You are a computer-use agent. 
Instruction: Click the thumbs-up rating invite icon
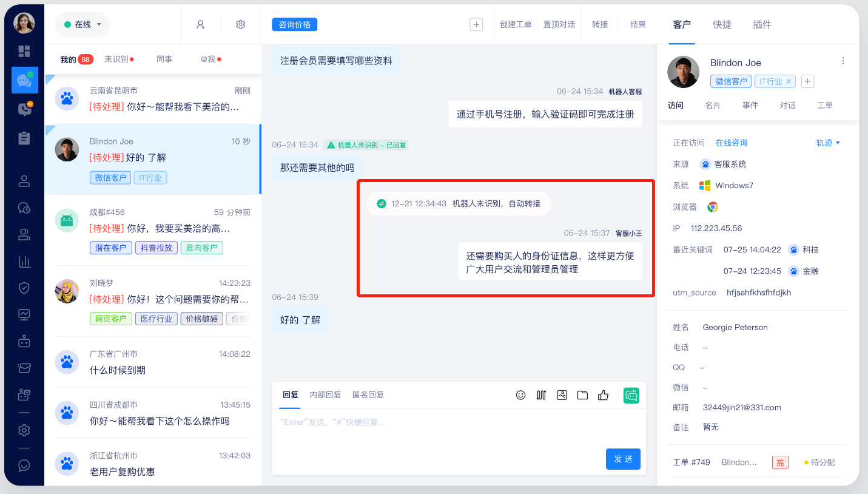pos(603,395)
